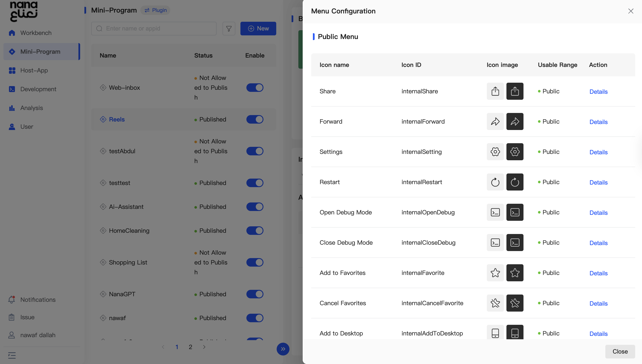Click the light Open Debug Mode terminal icon

(x=495, y=212)
